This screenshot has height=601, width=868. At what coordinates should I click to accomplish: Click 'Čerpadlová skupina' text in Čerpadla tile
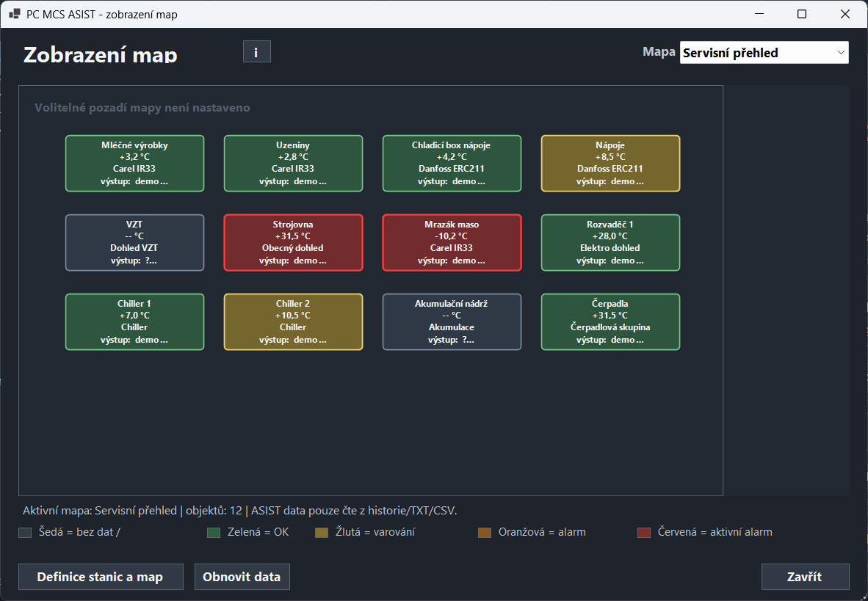tap(610, 327)
